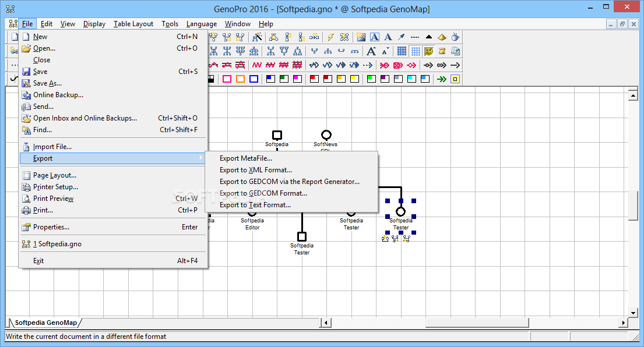Click Exit in the File menu

point(112,260)
